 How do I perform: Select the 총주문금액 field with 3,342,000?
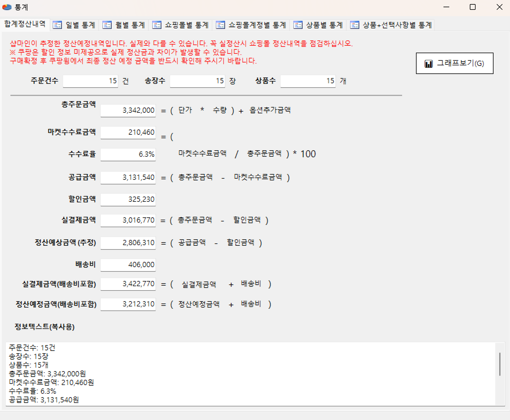tap(128, 110)
